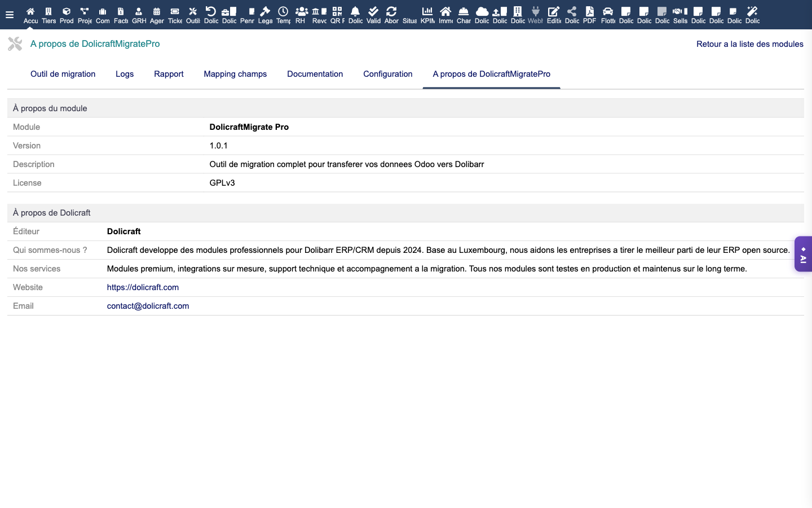812x508 pixels.
Task: Open undo-arrow Dolicraft module icon
Action: click(x=211, y=11)
